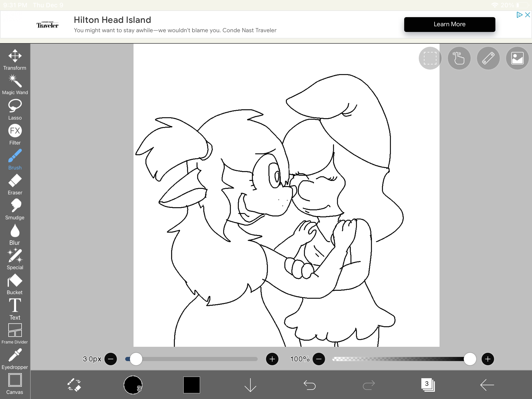Toggle the brush/eraser switch icon
The image size is (532, 399).
[x=74, y=385]
